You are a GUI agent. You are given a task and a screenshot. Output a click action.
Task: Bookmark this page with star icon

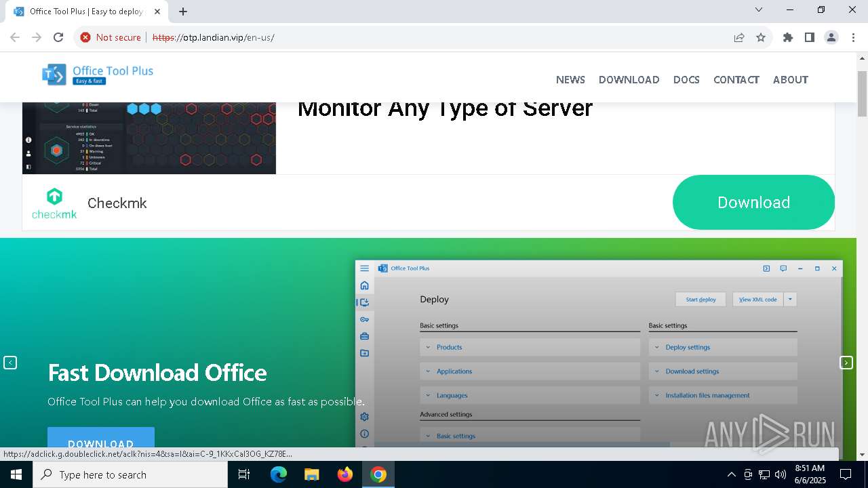761,37
